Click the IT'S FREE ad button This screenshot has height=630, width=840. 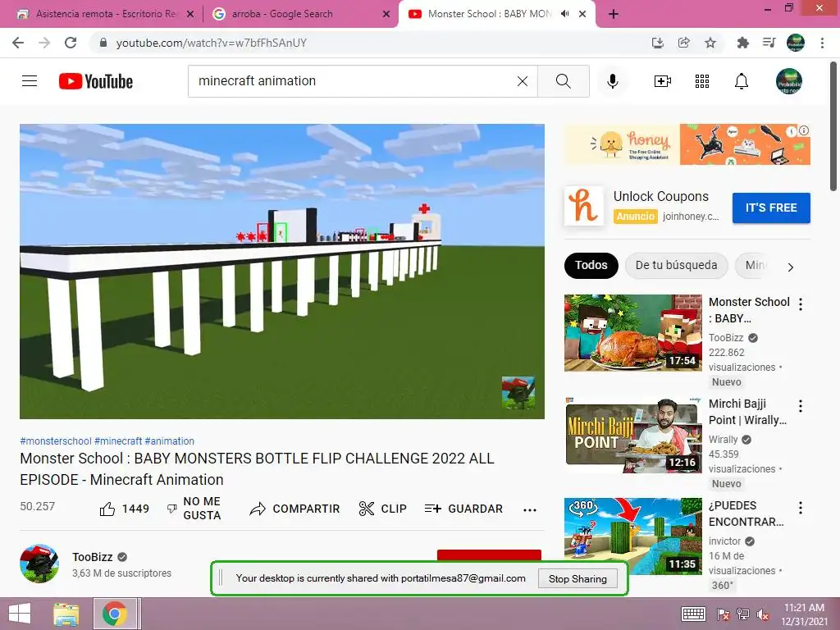(771, 208)
